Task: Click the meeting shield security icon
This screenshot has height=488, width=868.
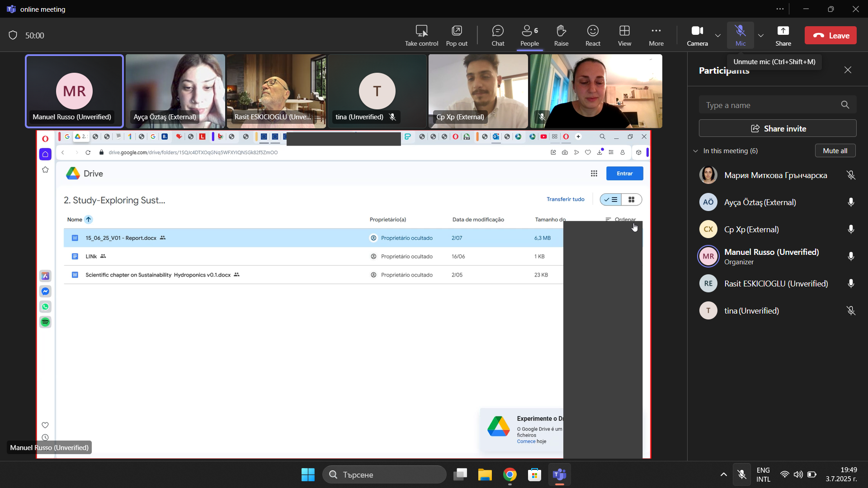Action: 13,35
